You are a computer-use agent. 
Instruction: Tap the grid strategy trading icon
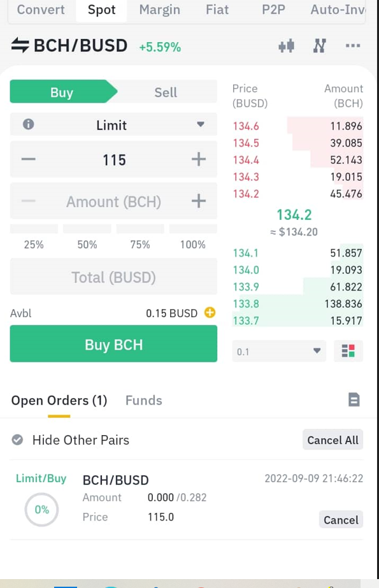pyautogui.click(x=319, y=46)
